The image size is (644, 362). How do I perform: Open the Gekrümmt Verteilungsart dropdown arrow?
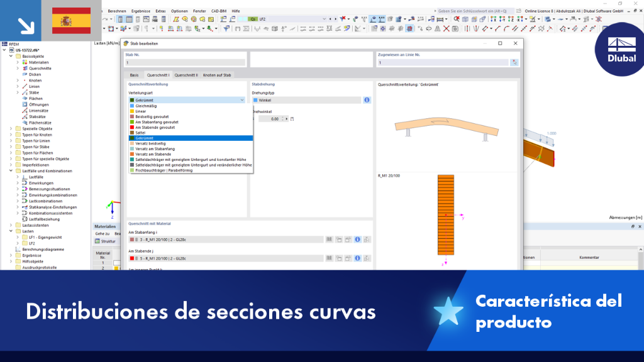point(242,100)
